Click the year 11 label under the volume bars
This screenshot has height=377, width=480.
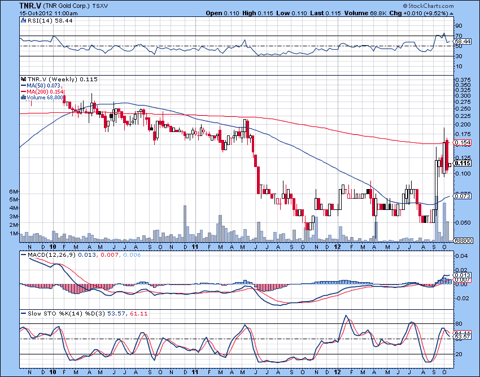click(195, 247)
